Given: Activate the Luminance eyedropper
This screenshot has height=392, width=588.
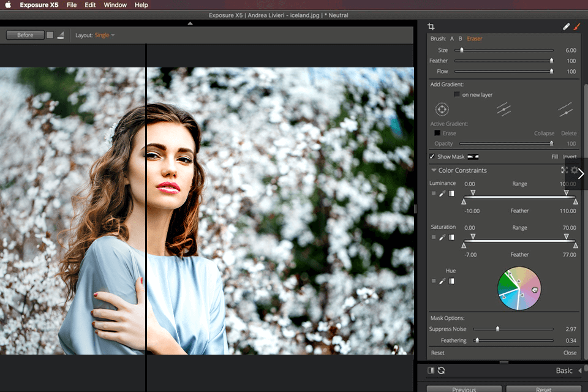Looking at the screenshot, I should click(443, 193).
